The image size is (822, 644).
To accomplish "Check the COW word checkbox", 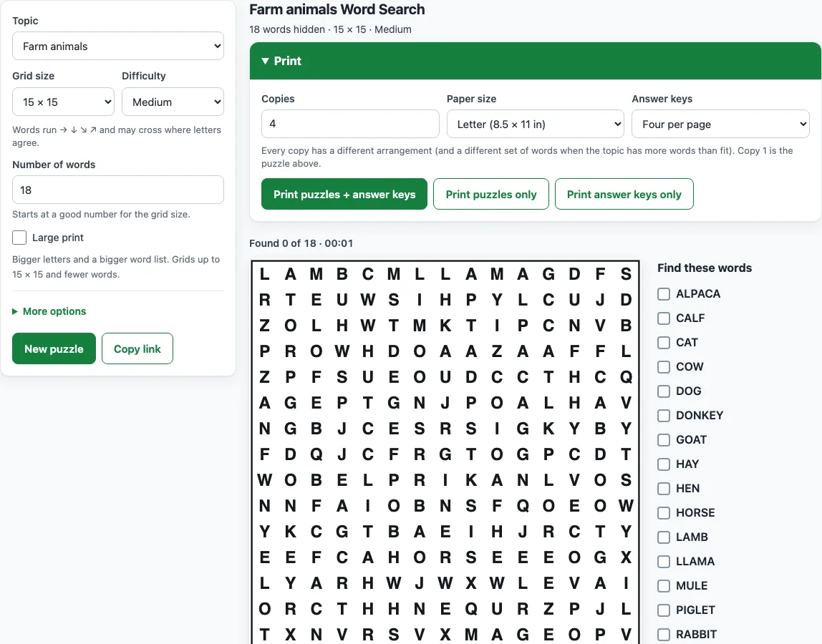I will [x=664, y=367].
